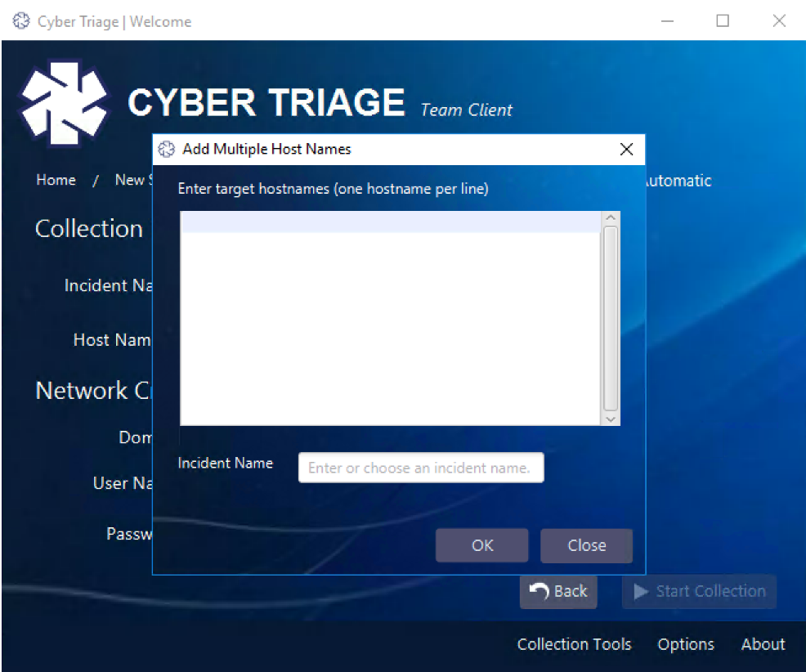Click the icon beside Add Multiple Host Names title
The width and height of the screenshot is (806, 672).
pos(167,149)
